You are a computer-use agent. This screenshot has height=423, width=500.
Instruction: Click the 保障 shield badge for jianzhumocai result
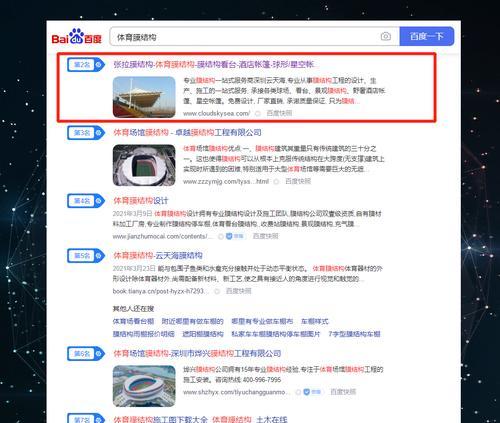[235, 236]
